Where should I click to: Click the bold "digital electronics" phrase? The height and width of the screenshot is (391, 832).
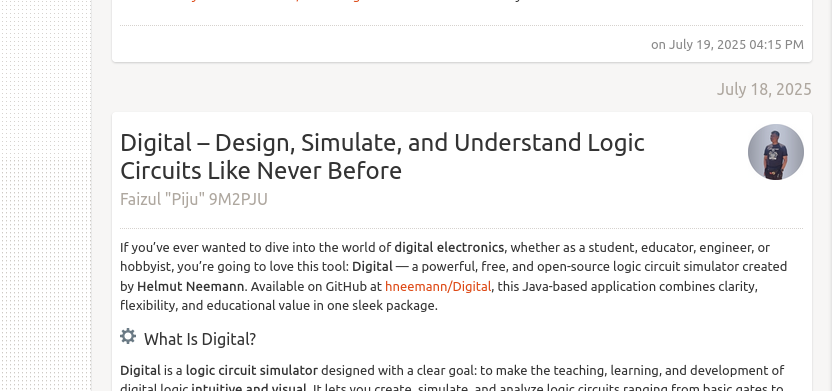click(x=449, y=247)
